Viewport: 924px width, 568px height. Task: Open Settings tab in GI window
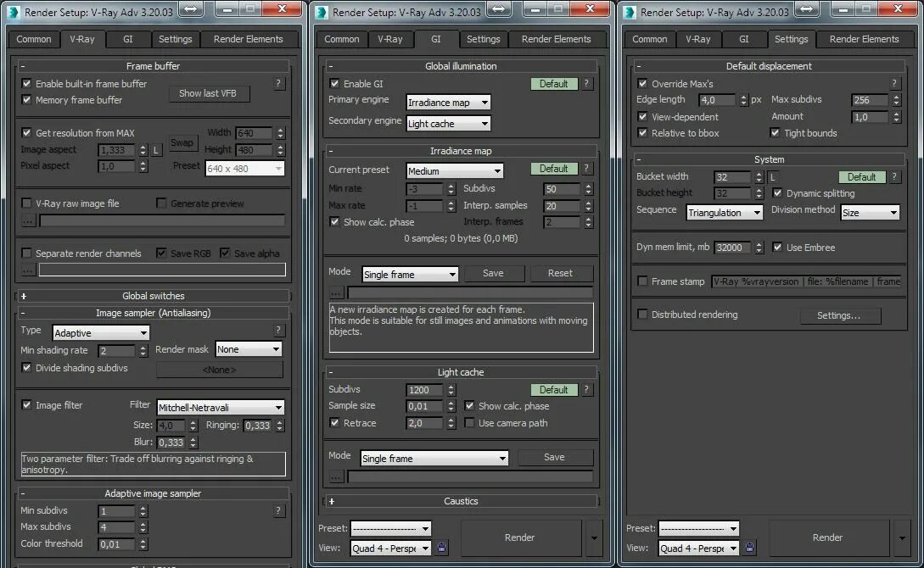click(484, 39)
